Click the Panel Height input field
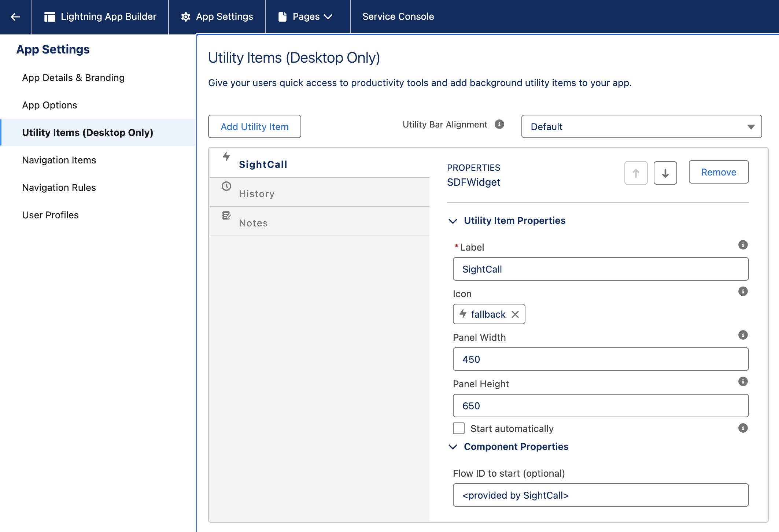This screenshot has width=779, height=532. point(601,406)
